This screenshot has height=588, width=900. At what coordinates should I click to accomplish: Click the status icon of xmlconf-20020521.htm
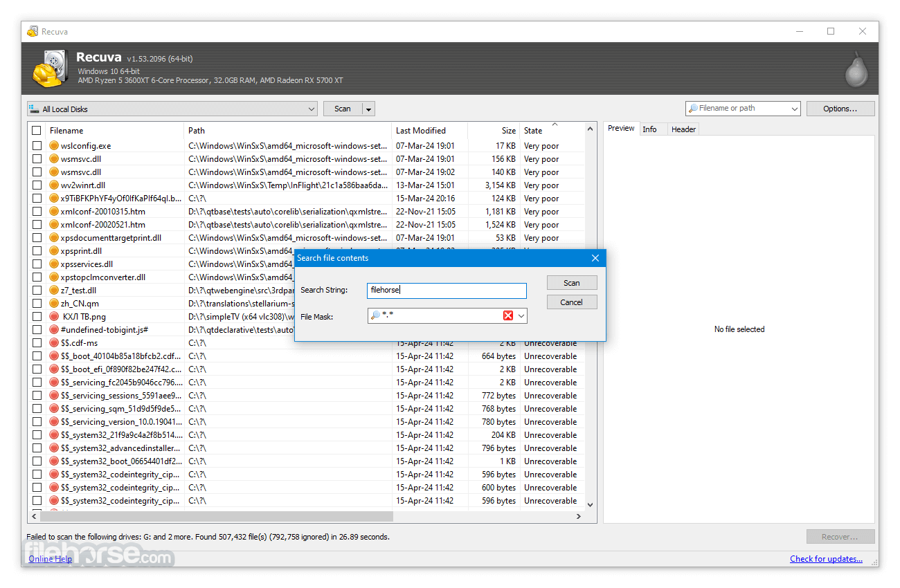[55, 225]
